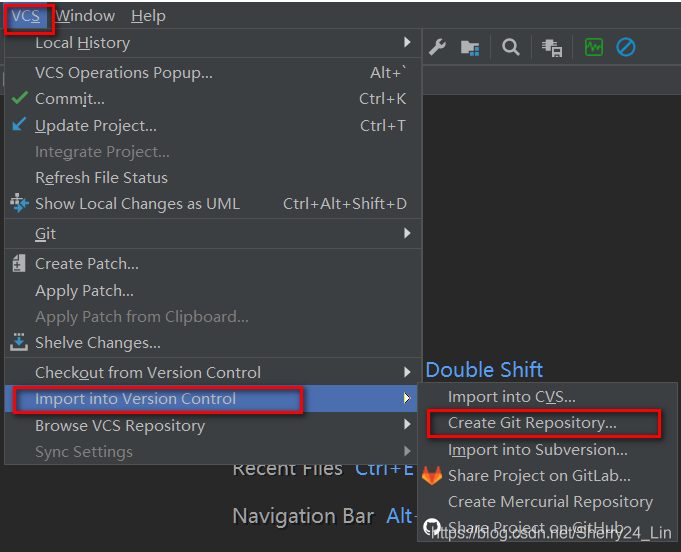This screenshot has width=681, height=552.
Task: Open settings via the wrench icon
Action: 437,47
